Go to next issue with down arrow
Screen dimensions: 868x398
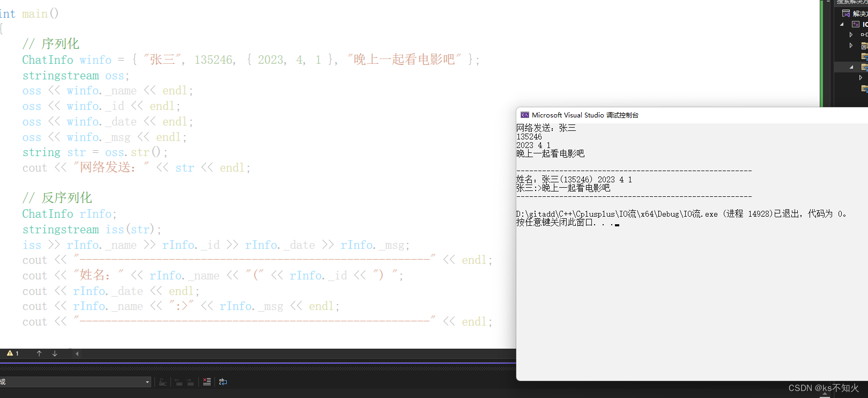click(55, 353)
